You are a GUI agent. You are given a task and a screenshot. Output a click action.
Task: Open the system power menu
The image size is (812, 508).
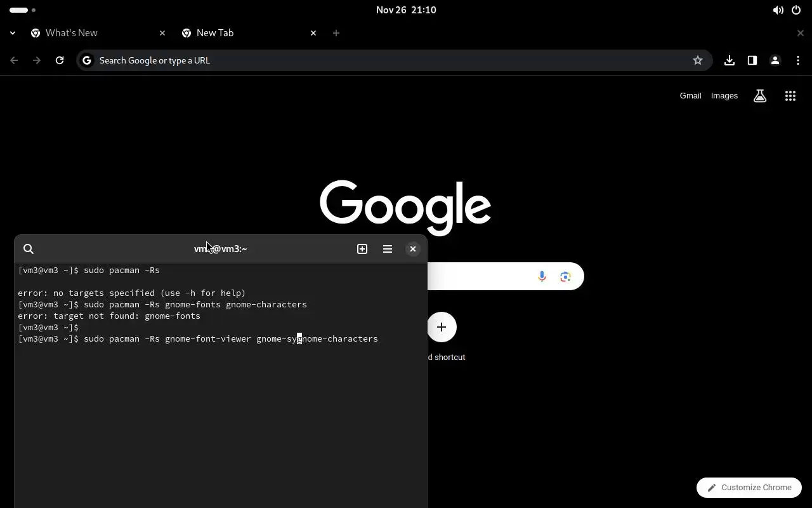796,10
